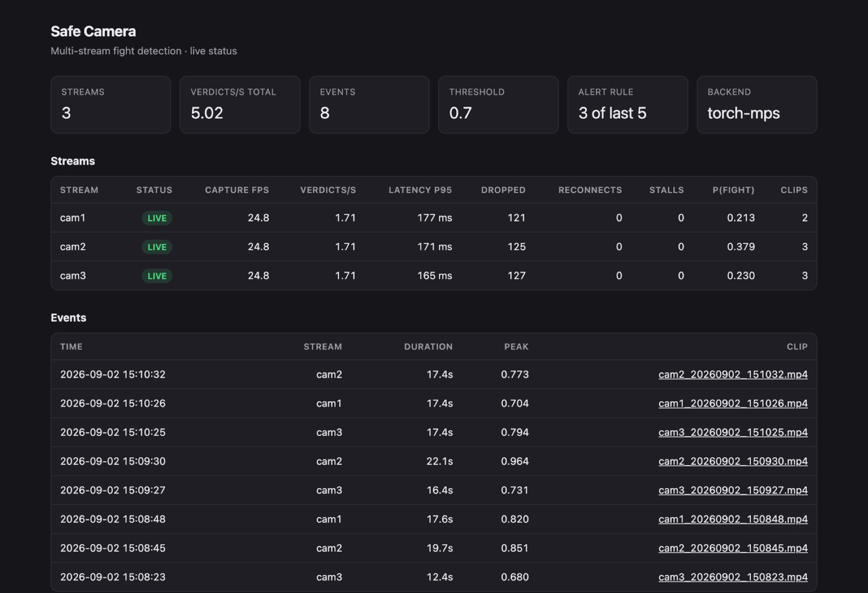Image resolution: width=868 pixels, height=593 pixels.
Task: Click the duration 12.4s
Action: coord(439,577)
